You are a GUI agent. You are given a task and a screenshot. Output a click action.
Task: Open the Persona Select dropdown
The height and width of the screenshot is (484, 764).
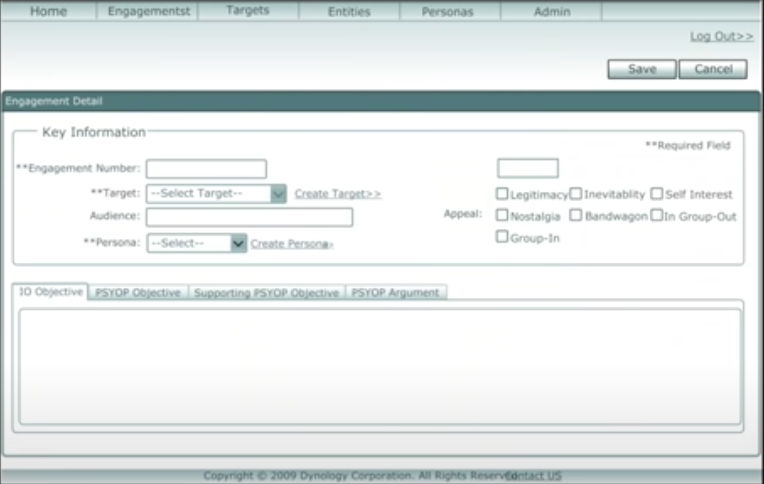click(196, 243)
